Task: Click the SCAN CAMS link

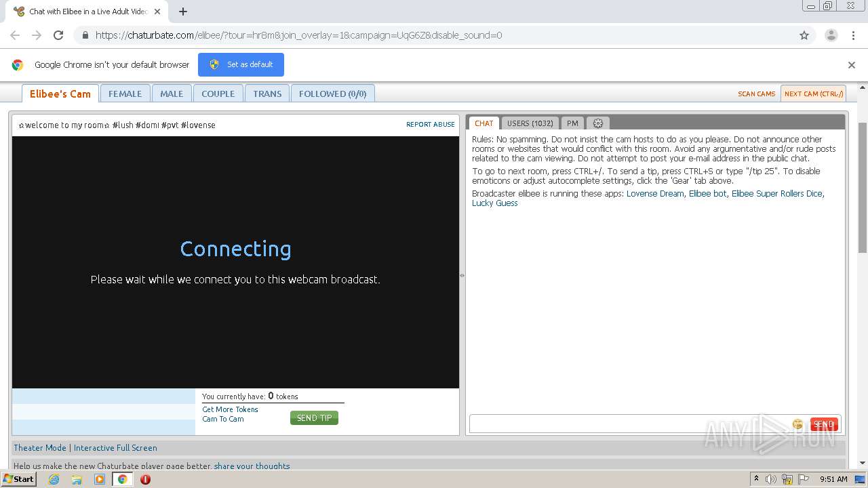Action: [757, 94]
